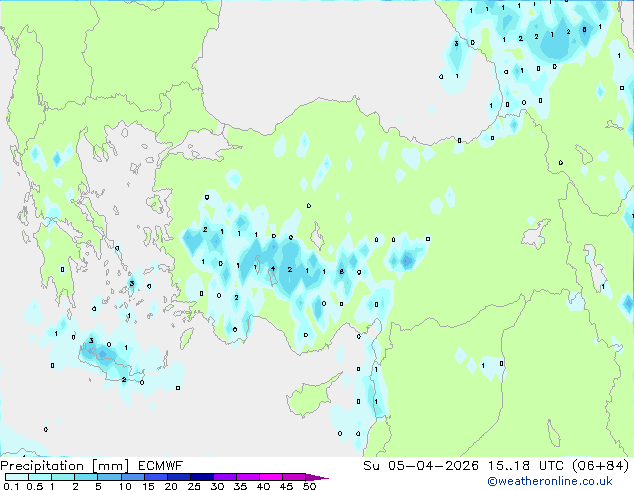Click the '10' legend scale label
The image size is (634, 490).
pyautogui.click(x=125, y=486)
